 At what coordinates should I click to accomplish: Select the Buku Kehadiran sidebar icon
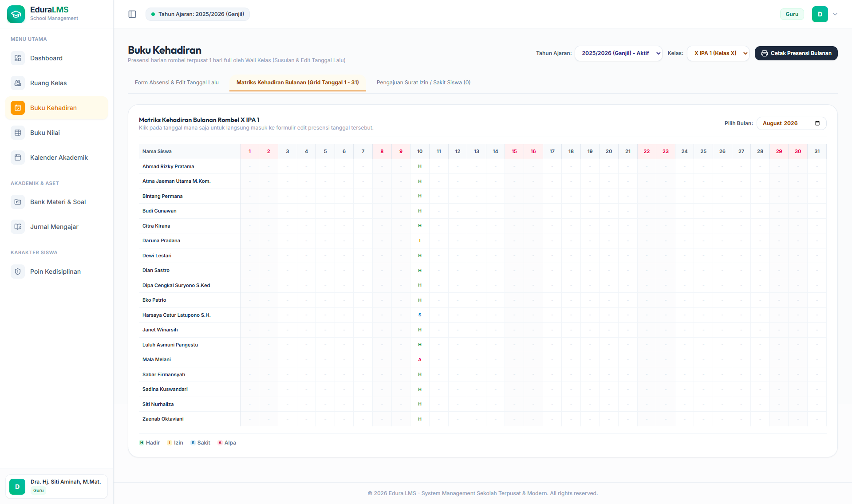point(18,108)
